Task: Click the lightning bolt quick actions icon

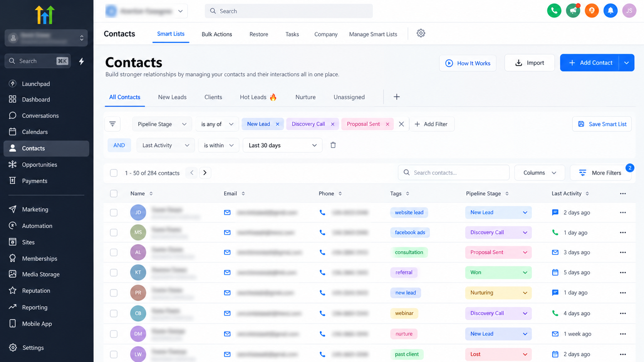Action: coord(82,61)
